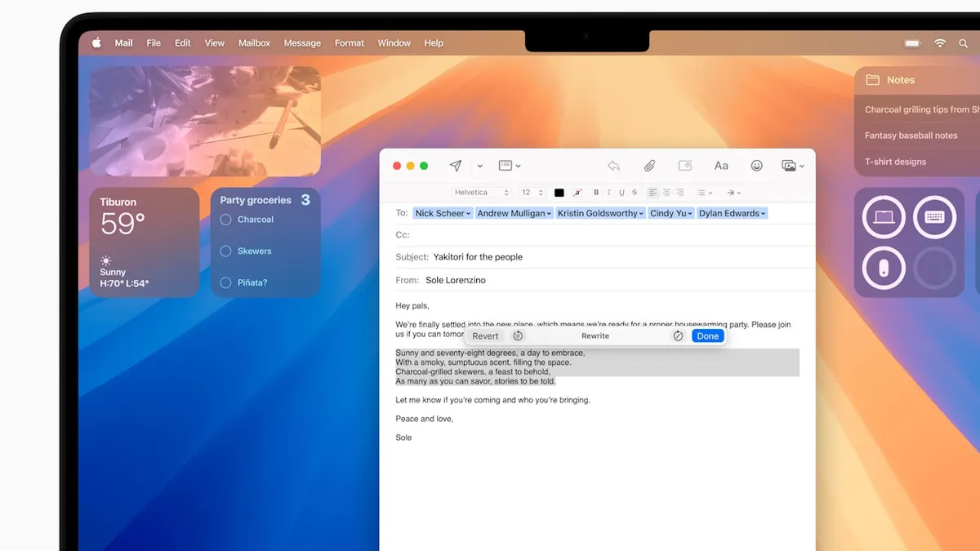980x551 pixels.
Task: Open the Mail menu
Action: [x=124, y=43]
